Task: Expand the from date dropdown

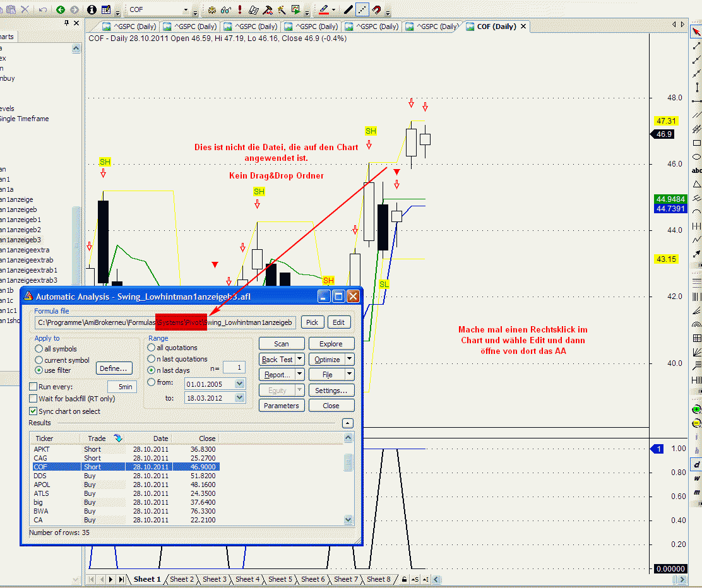Action: [239, 384]
